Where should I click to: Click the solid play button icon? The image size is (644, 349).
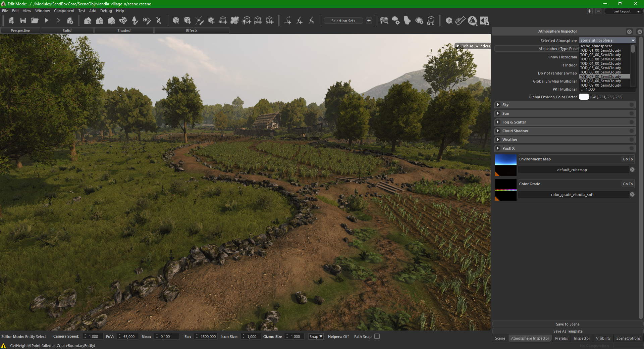click(x=46, y=21)
